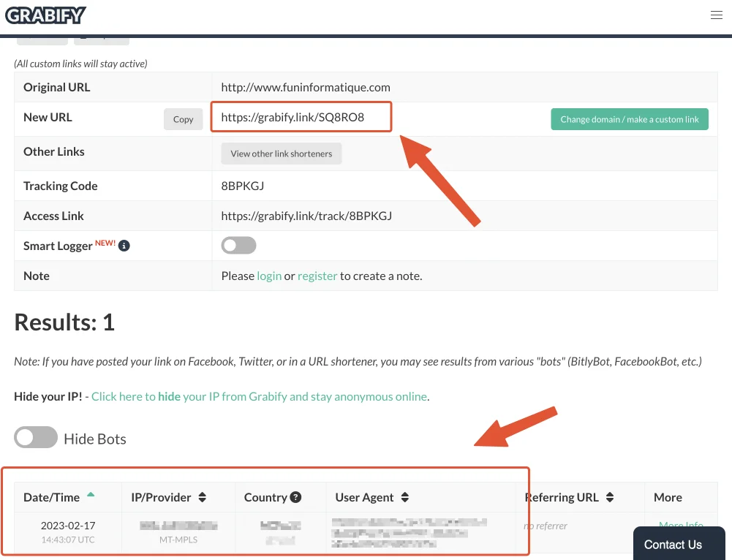Click the 14:43:07 UTC time text

pyautogui.click(x=68, y=540)
